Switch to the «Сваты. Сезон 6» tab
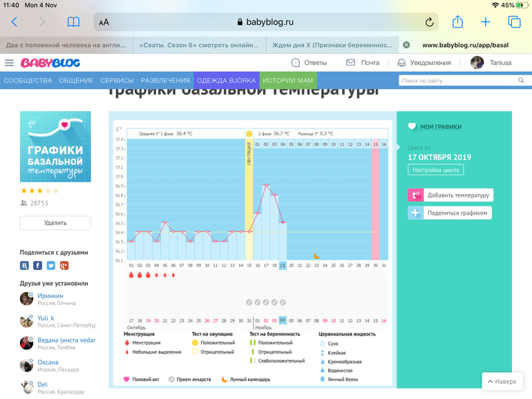The width and height of the screenshot is (532, 399). click(198, 45)
